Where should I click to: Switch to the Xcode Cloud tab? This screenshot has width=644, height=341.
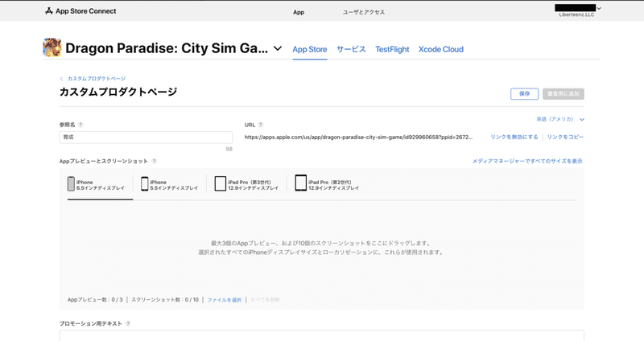click(441, 49)
